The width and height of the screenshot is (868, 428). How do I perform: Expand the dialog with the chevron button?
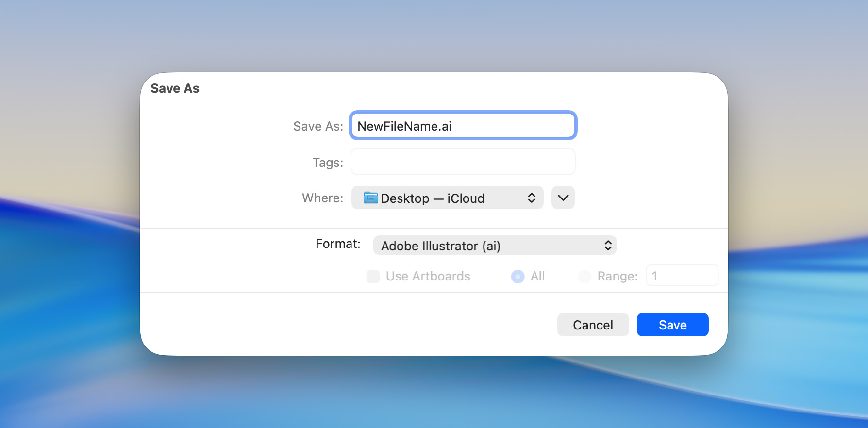(563, 198)
